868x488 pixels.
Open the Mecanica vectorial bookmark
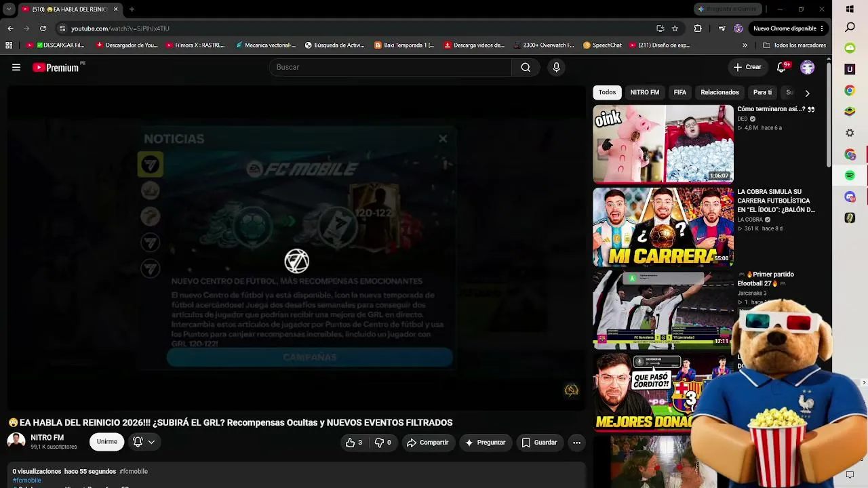266,45
